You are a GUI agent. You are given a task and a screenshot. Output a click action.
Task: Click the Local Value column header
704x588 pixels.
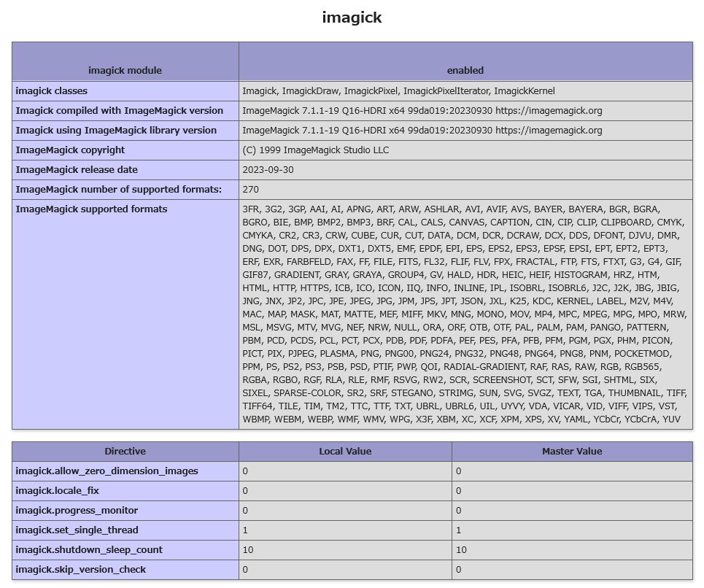coord(345,451)
